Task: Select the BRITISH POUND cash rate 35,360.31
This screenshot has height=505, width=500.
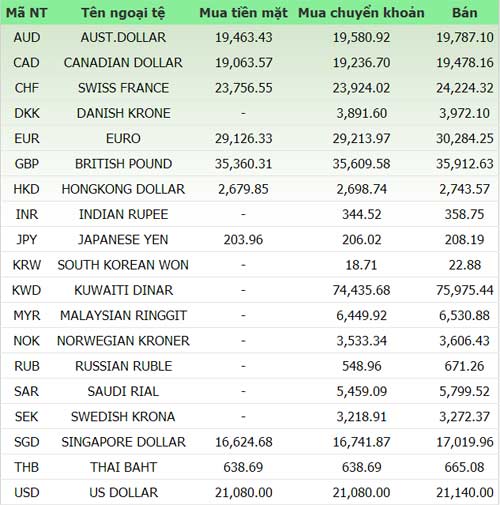Action: [x=243, y=164]
